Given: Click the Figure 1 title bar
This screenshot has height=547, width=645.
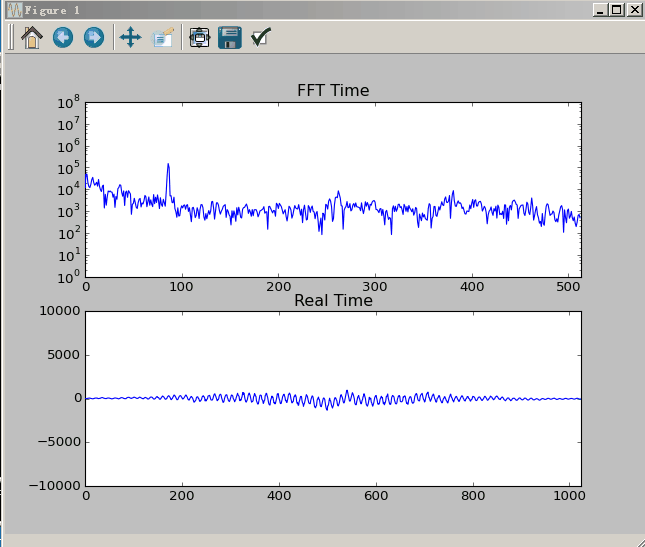Looking at the screenshot, I should click(x=300, y=10).
